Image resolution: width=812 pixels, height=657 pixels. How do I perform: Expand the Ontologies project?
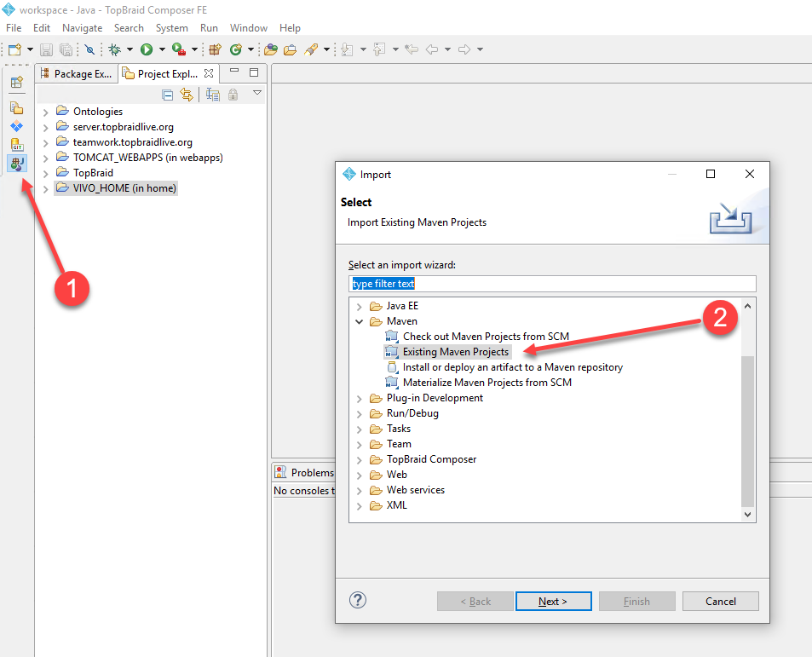coord(45,112)
